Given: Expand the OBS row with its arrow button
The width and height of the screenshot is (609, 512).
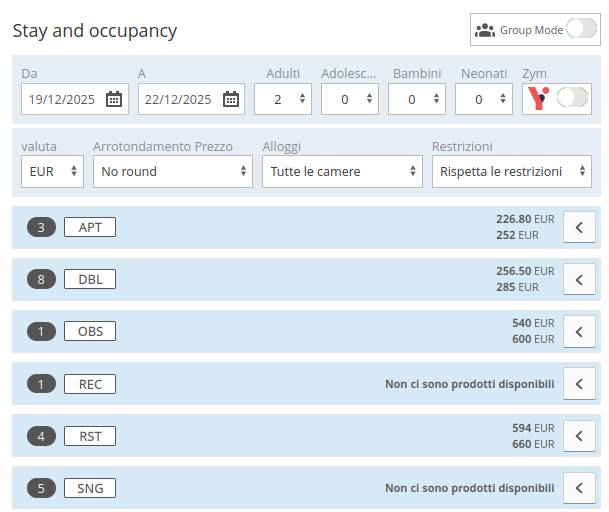Looking at the screenshot, I should click(579, 331).
